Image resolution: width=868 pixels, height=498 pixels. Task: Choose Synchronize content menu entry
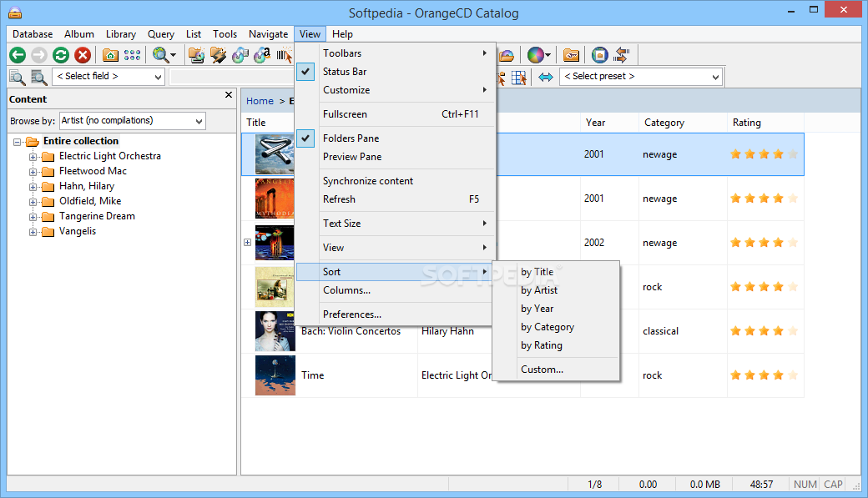pyautogui.click(x=396, y=181)
